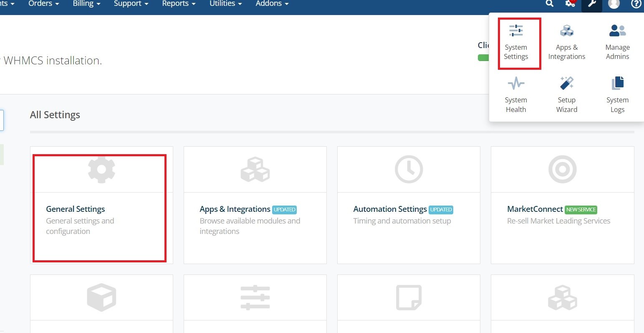Click System Settings label in dropdown
Viewport: 644px width, 333px height.
tap(516, 52)
